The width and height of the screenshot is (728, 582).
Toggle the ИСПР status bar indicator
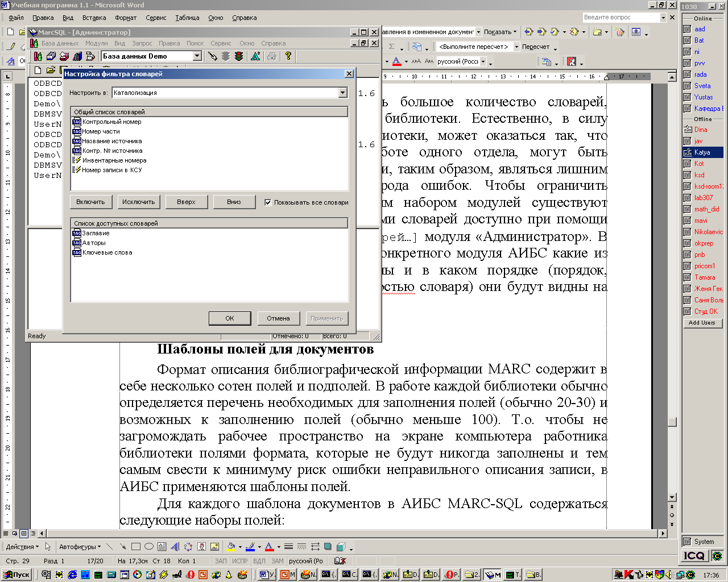pos(240,561)
